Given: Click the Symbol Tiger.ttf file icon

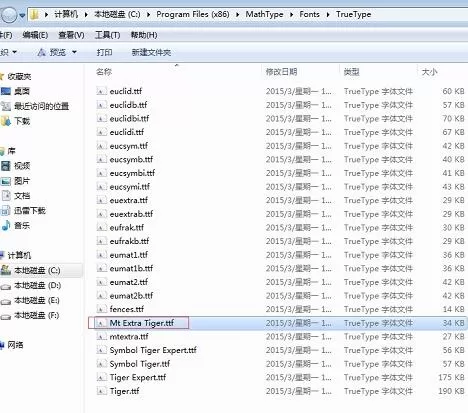Looking at the screenshot, I should coord(101,364).
